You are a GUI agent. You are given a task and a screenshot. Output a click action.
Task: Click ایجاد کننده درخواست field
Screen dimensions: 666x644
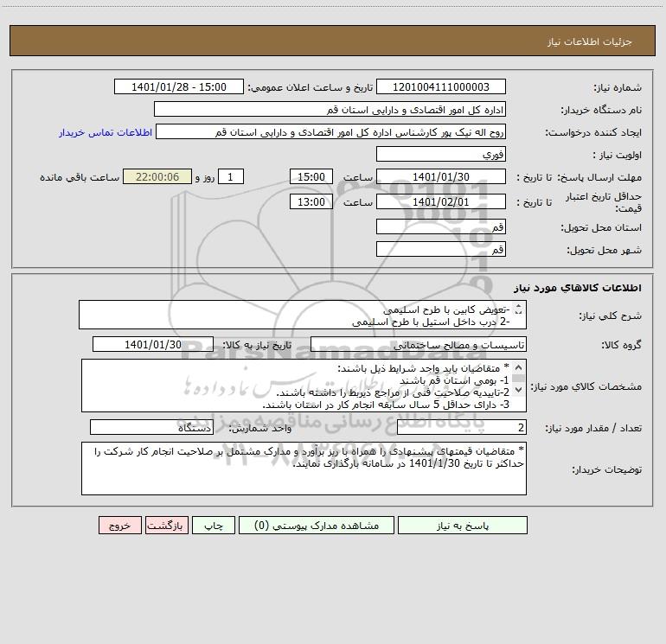pos(331,132)
